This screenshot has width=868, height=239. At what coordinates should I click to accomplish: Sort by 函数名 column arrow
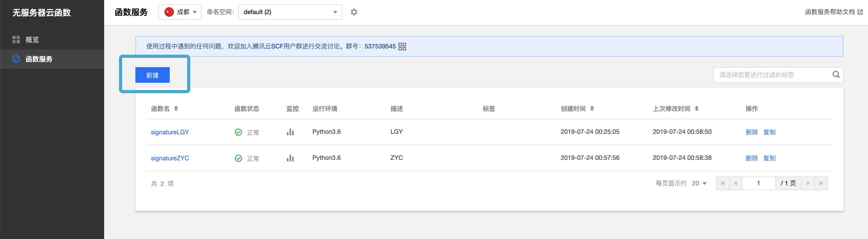click(x=176, y=109)
